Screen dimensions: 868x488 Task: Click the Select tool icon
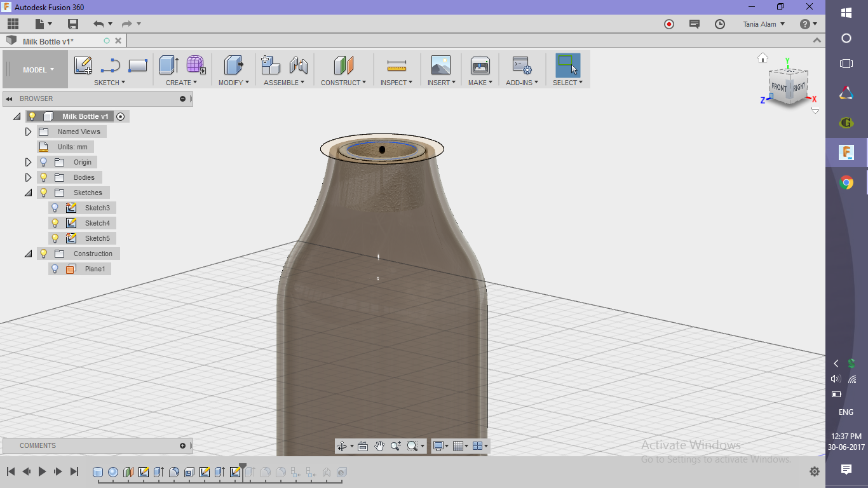[568, 65]
